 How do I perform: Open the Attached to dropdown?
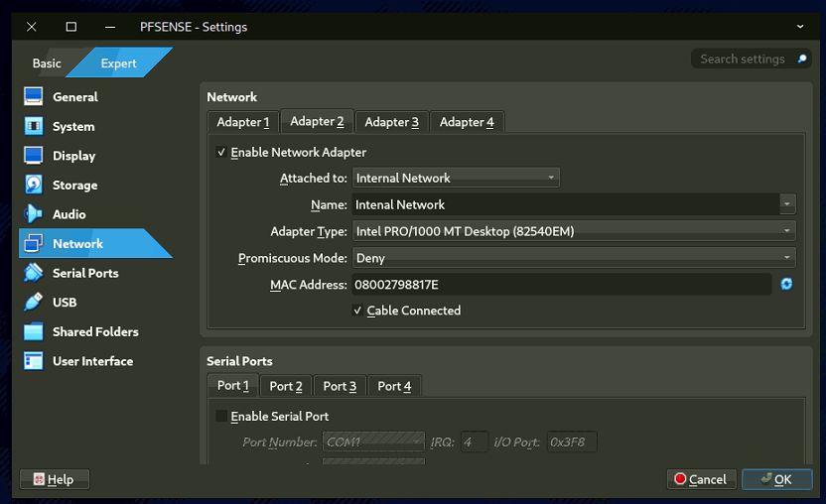click(456, 179)
